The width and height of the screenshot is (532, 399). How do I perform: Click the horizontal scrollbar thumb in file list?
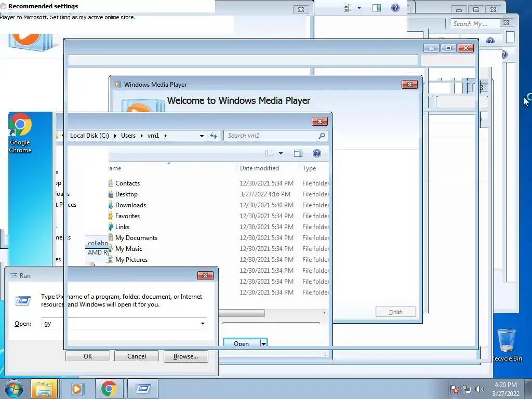coord(242,313)
